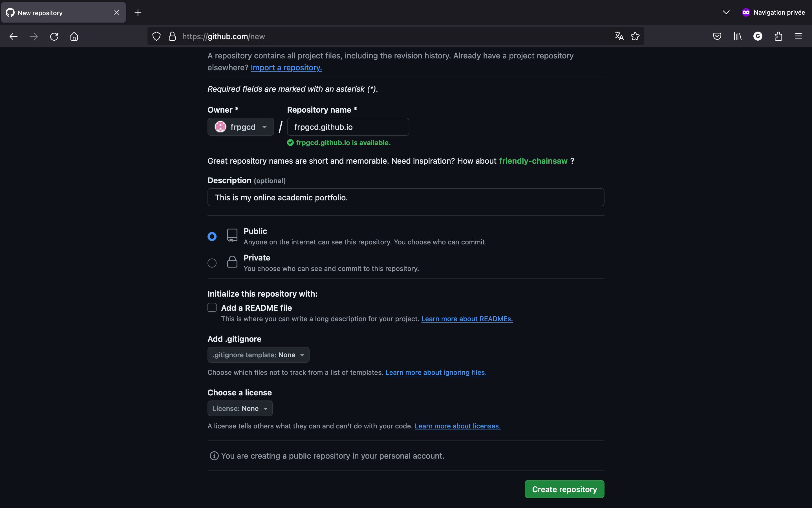Click the info icon beside public repository notice
Screen dimensions: 812x508
(x=214, y=456)
